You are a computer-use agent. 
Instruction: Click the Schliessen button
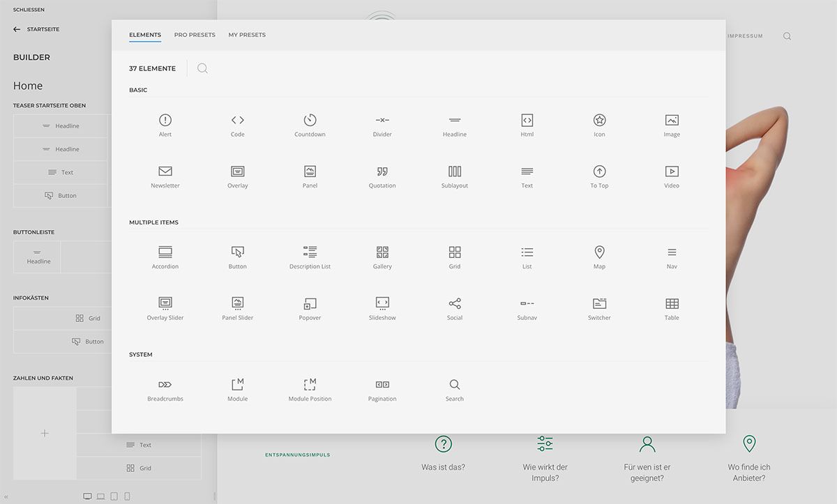coord(29,10)
